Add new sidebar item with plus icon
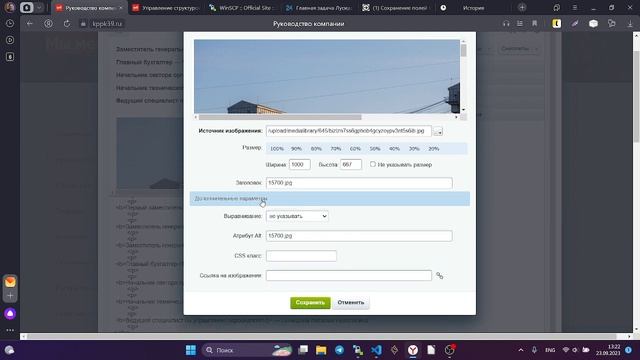 pyautogui.click(x=10, y=296)
